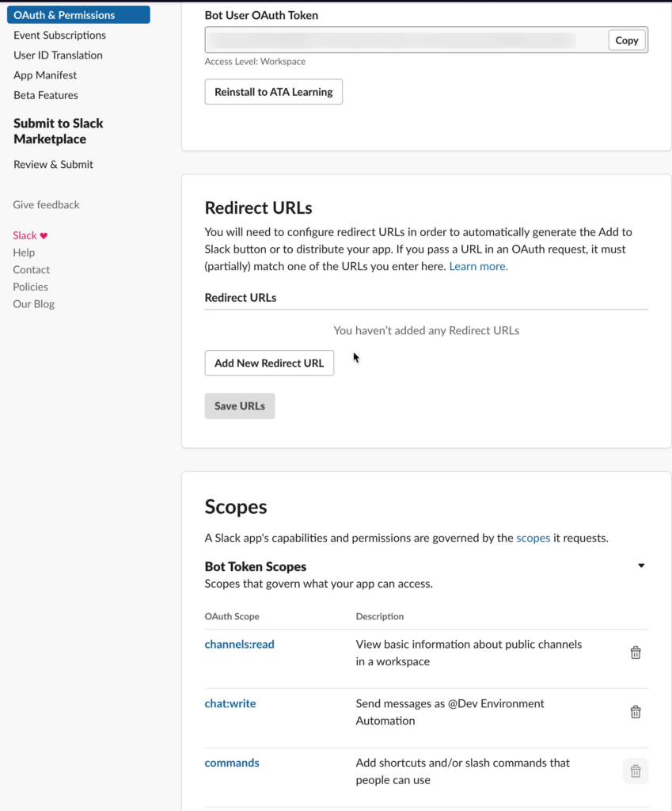Open the scopes documentation link

533,538
